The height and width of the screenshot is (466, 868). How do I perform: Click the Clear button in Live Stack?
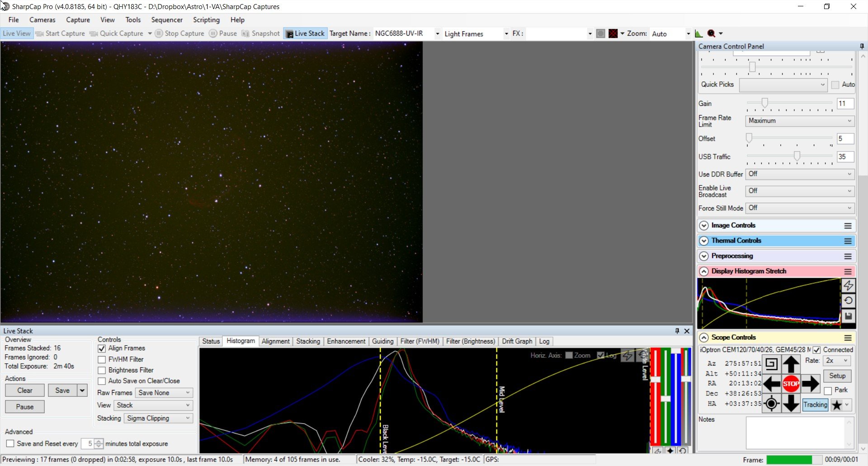click(x=25, y=390)
